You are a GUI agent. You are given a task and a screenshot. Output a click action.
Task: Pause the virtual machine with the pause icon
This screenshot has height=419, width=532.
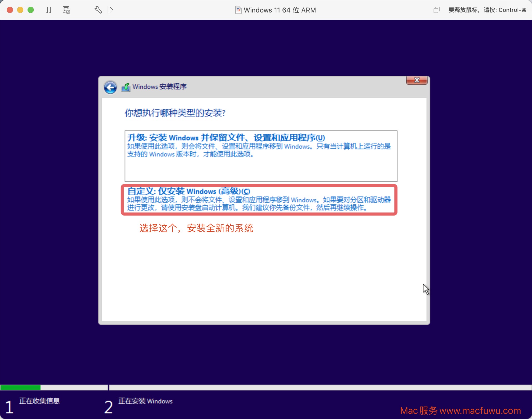coord(48,10)
